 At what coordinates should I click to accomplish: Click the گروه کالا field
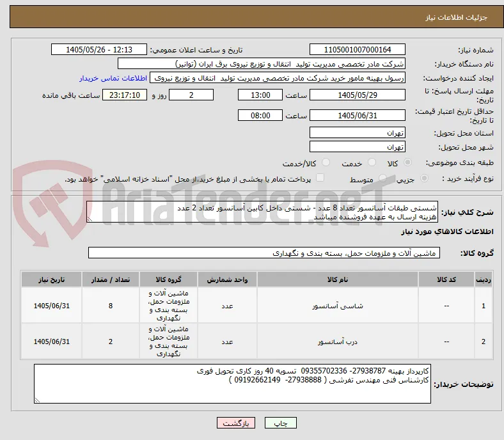point(264,253)
